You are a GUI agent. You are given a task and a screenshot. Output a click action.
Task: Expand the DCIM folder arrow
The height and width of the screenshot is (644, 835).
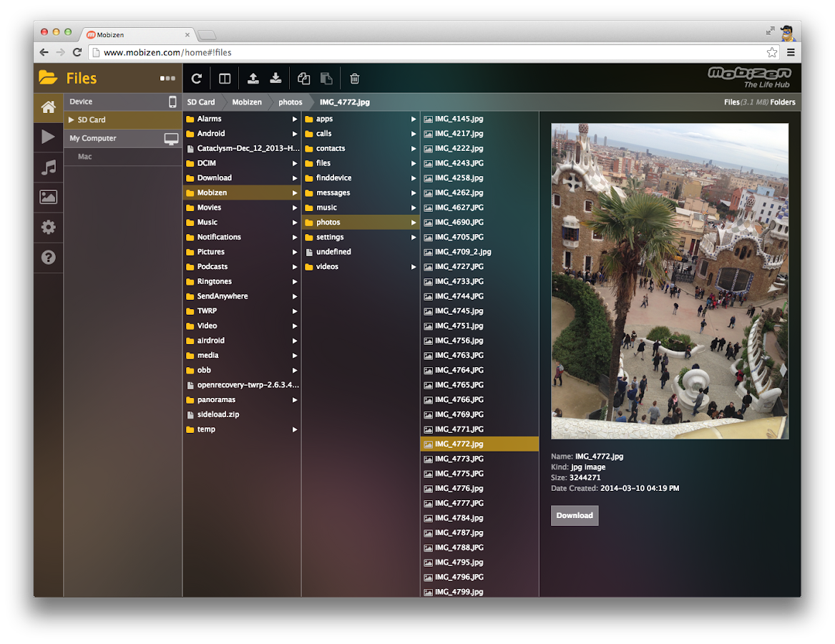click(294, 163)
